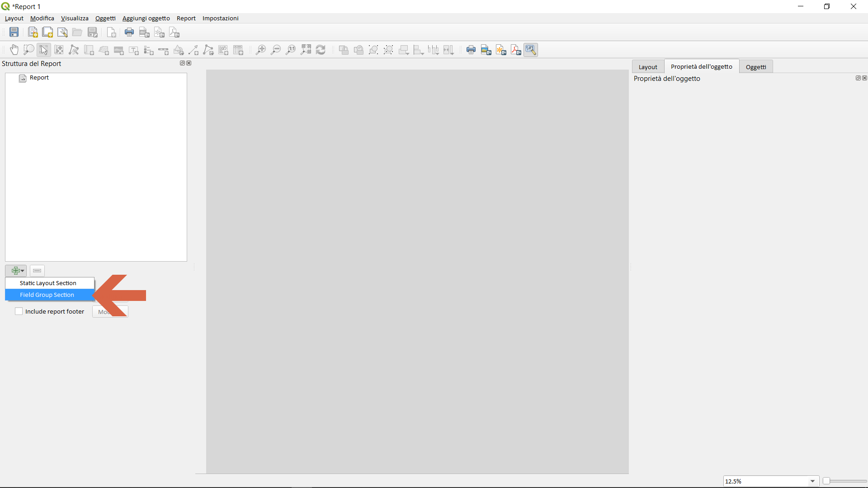Viewport: 868px width, 488px height.
Task: Select the Edit nodes item tool
Action: click(74, 50)
